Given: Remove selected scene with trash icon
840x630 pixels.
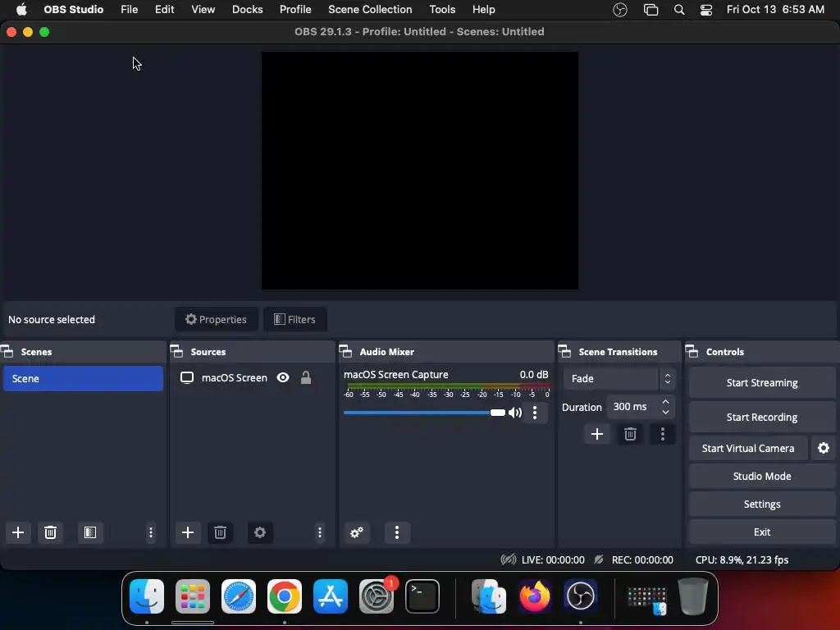Looking at the screenshot, I should pos(50,532).
